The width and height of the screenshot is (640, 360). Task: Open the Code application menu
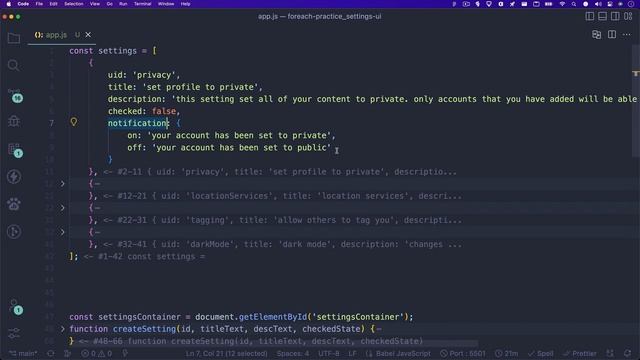(x=23, y=4)
